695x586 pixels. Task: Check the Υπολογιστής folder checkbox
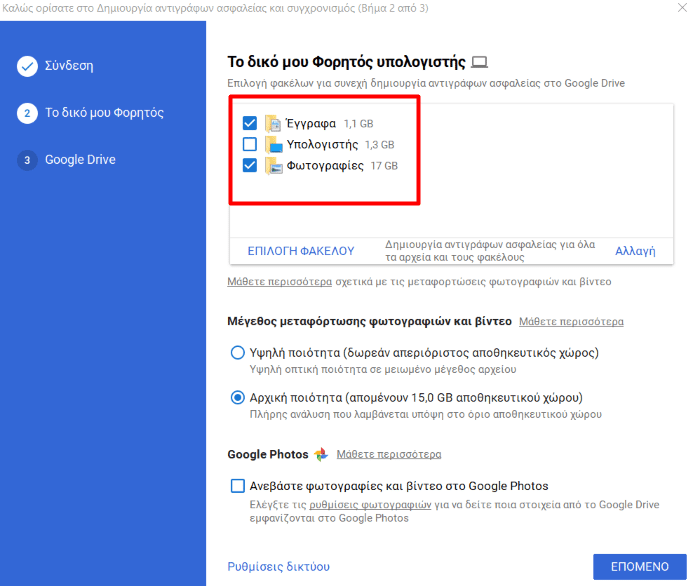250,144
